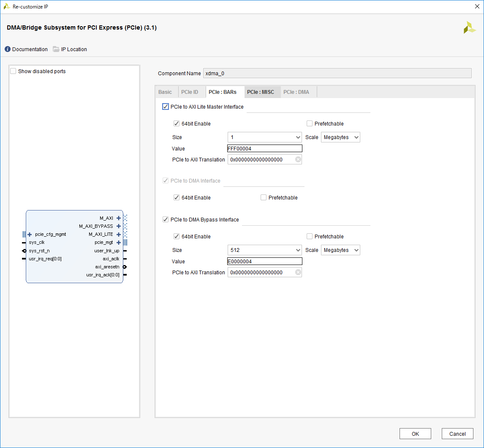Switch to the PCIe : MISC tab
The height and width of the screenshot is (448, 484).
pos(261,92)
